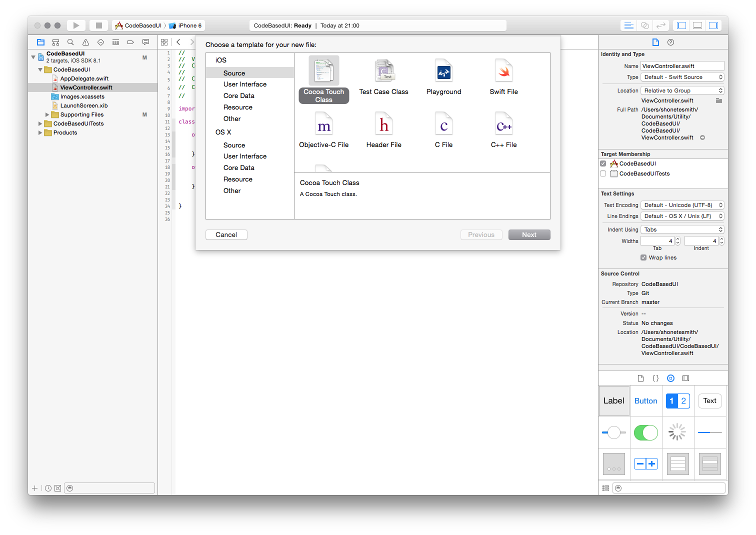
Task: Collapse the CodeBasedUI group folder
Action: [40, 69]
